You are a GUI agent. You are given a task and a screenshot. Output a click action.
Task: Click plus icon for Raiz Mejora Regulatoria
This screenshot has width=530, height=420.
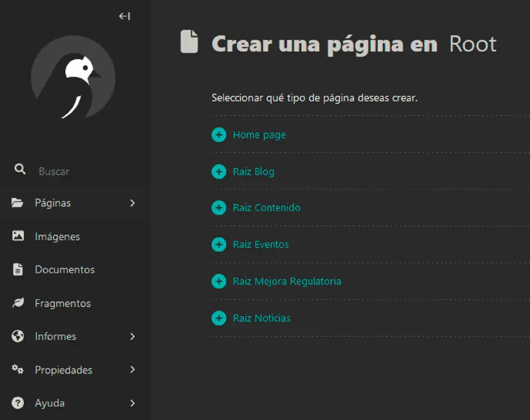(219, 281)
